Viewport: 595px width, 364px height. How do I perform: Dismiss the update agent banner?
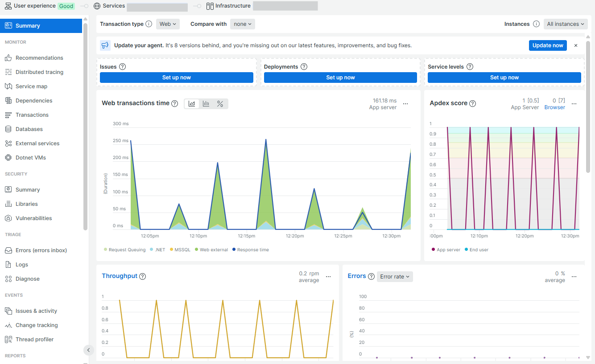point(576,45)
